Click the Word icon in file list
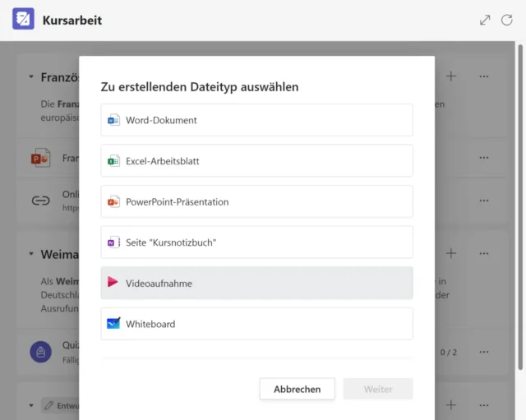The height and width of the screenshot is (420, 526). pyautogui.click(x=113, y=120)
